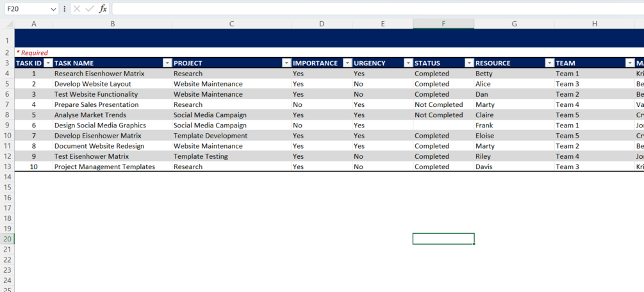The width and height of the screenshot is (644, 292).
Task: Click cell 'Prepare Sales Presentation'
Action: click(113, 105)
